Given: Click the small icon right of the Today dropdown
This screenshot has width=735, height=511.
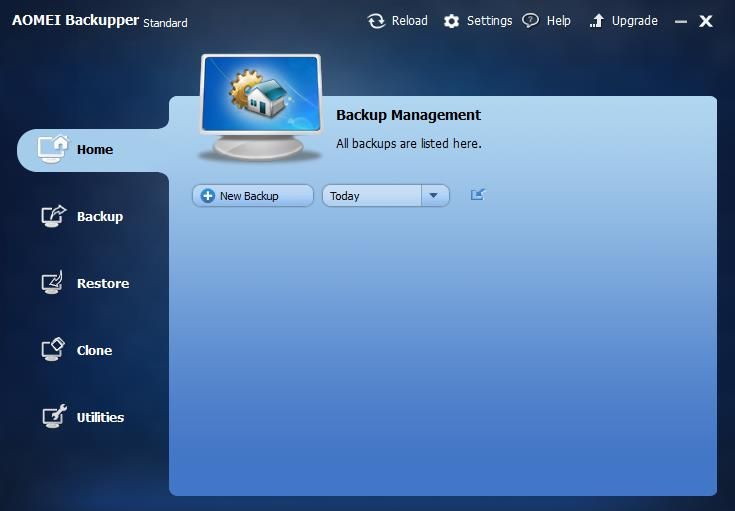Looking at the screenshot, I should [477, 195].
